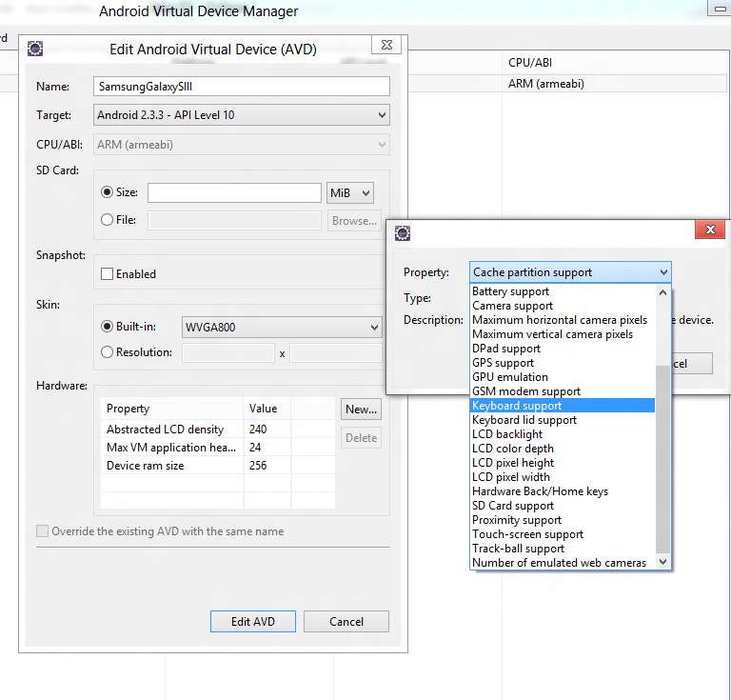Click New... hardware property button
Screen dimensions: 731x700
coord(361,409)
